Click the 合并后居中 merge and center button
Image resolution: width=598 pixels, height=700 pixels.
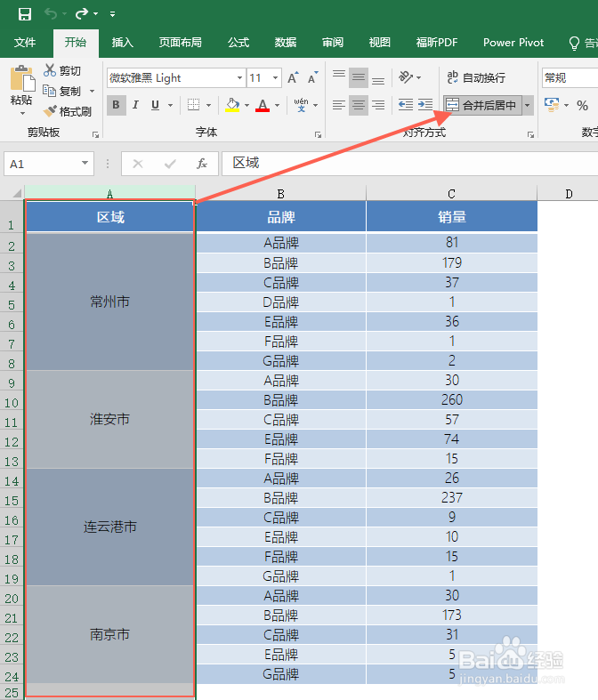click(x=482, y=105)
